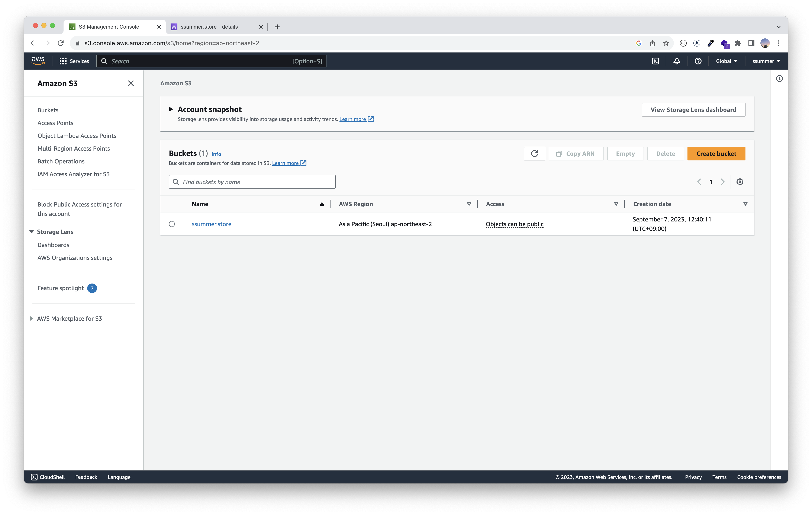
Task: Select the ssummer.store bucket radio button
Action: tap(172, 224)
